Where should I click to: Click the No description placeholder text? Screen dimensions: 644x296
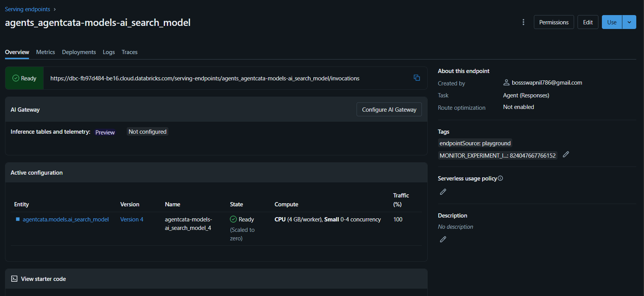click(x=455, y=226)
